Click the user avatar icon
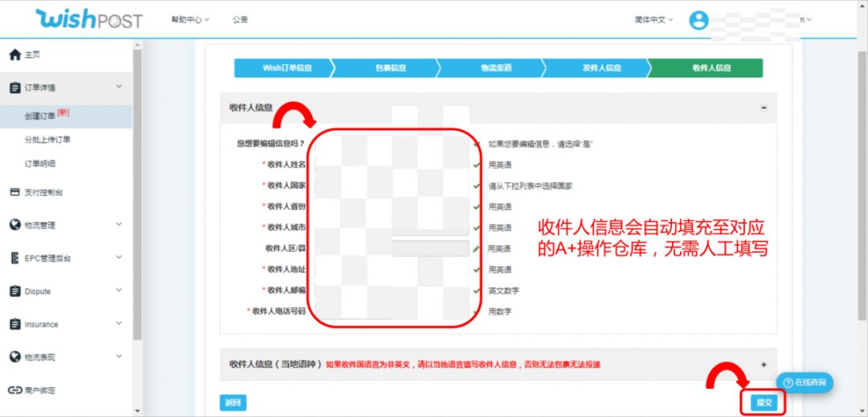This screenshot has width=868, height=417. (698, 20)
